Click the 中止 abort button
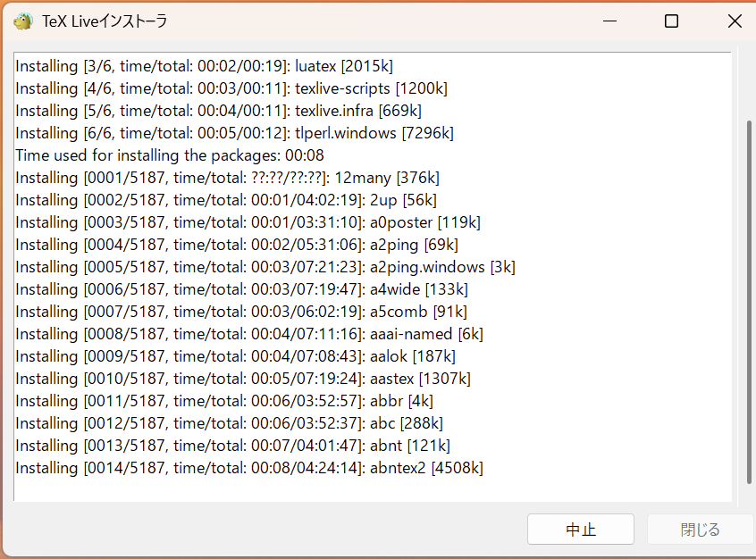 click(x=581, y=530)
